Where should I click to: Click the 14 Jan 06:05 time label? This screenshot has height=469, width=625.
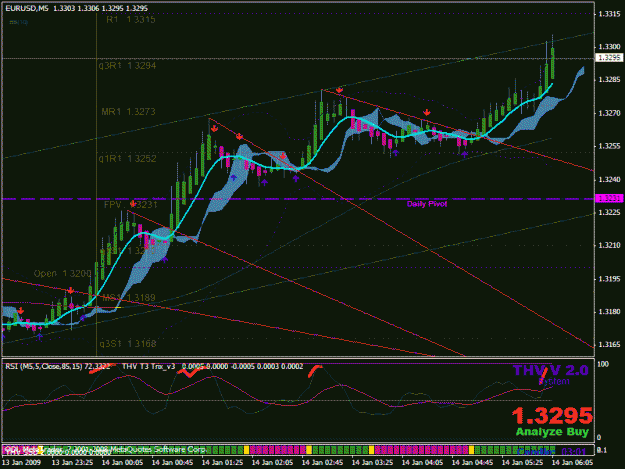click(x=572, y=463)
